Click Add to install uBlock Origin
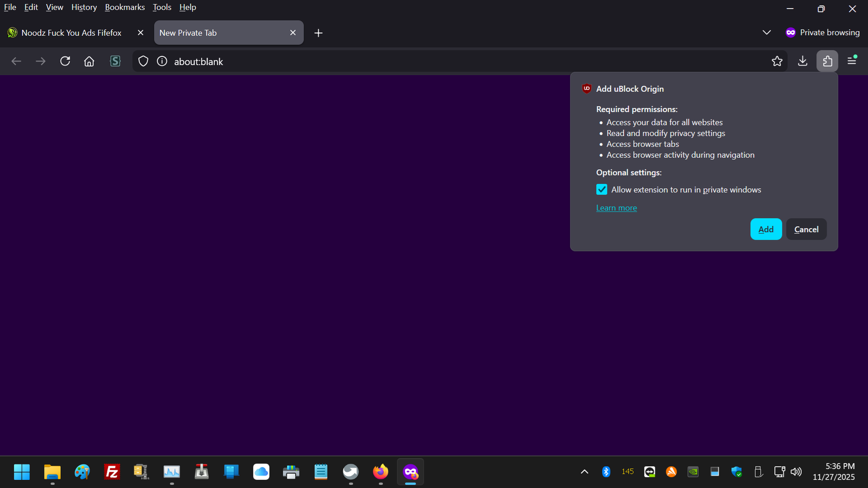868x488 pixels. click(x=765, y=229)
